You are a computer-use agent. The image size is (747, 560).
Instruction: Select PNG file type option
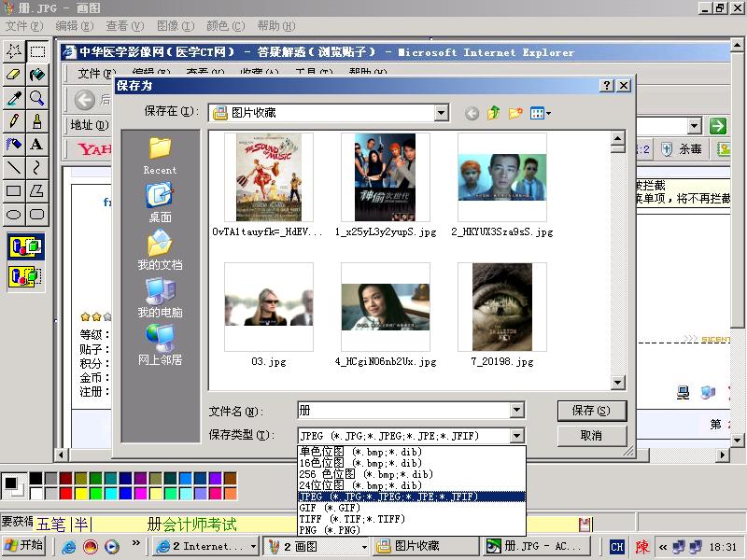tap(412, 530)
